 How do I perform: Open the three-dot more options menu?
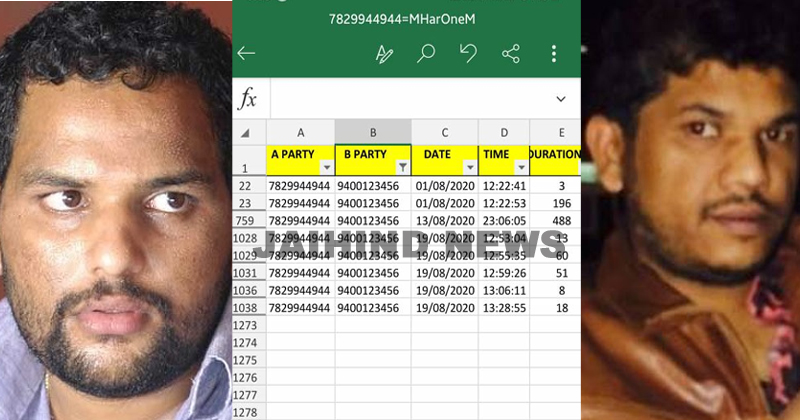(x=554, y=54)
